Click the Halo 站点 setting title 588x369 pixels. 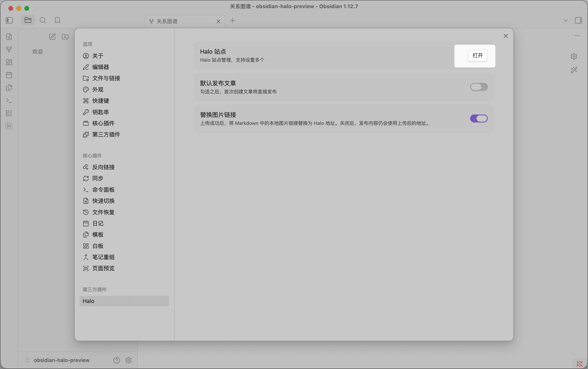[x=213, y=51]
